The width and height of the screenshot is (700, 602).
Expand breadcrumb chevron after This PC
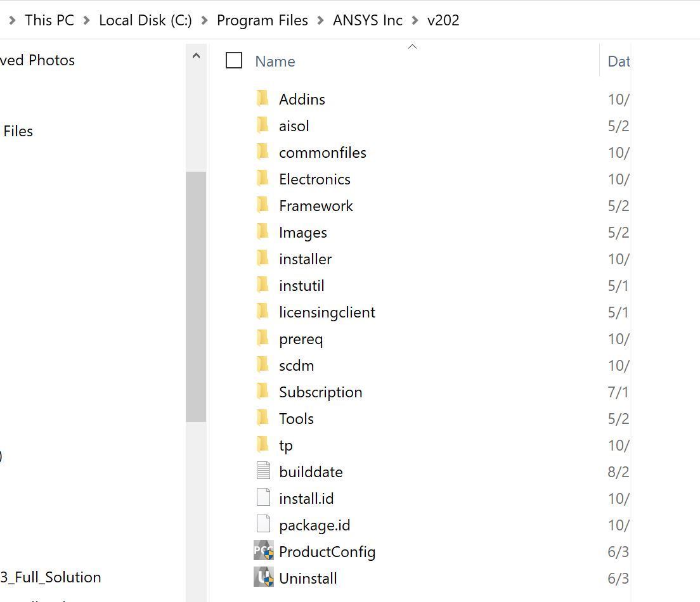(x=87, y=20)
